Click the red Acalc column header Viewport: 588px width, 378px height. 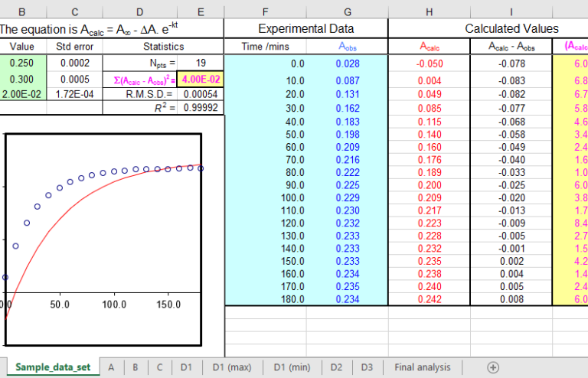tap(430, 47)
